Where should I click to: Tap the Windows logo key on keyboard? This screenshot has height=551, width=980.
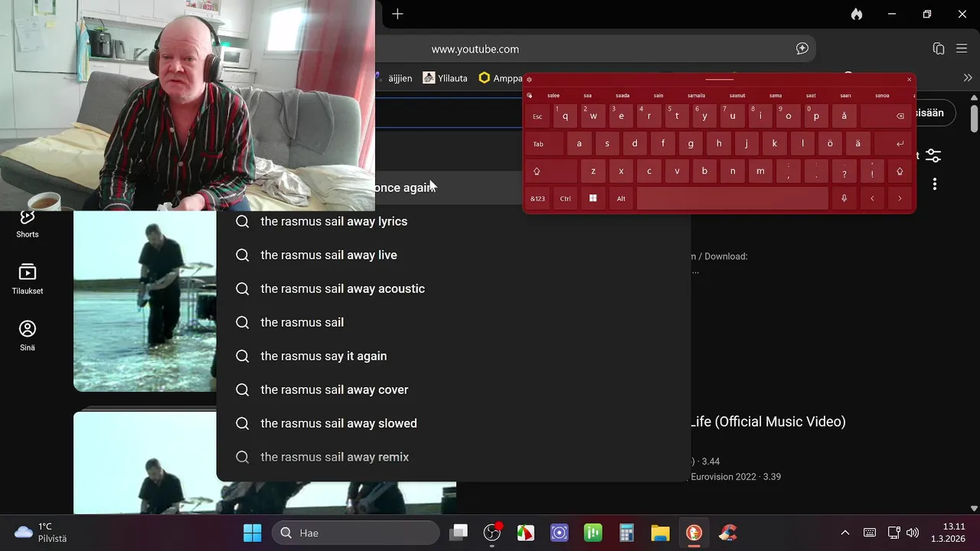[x=593, y=198]
